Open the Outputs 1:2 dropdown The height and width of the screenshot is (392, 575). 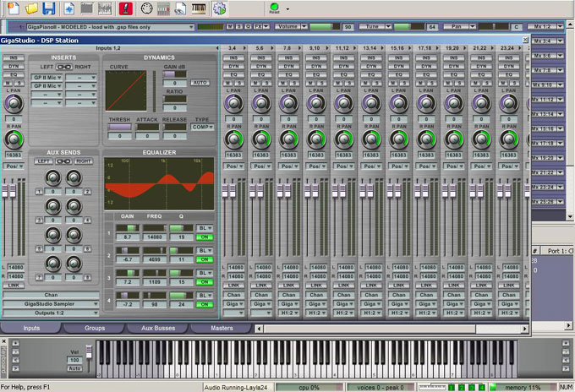point(51,313)
